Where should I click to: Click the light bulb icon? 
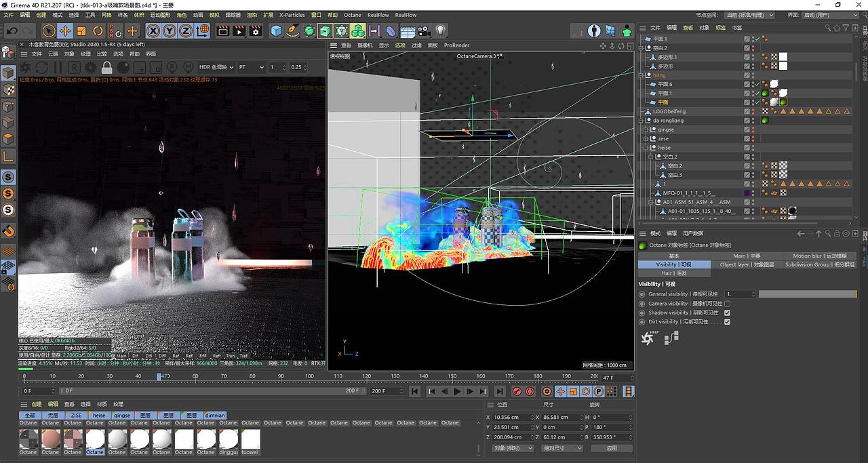441,31
